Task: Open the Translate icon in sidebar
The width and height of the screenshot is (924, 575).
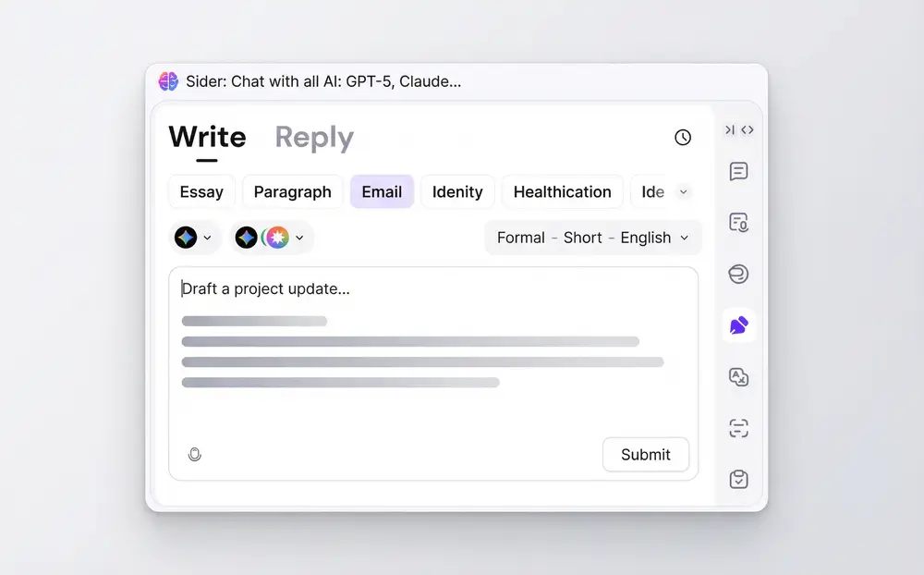Action: 738,376
